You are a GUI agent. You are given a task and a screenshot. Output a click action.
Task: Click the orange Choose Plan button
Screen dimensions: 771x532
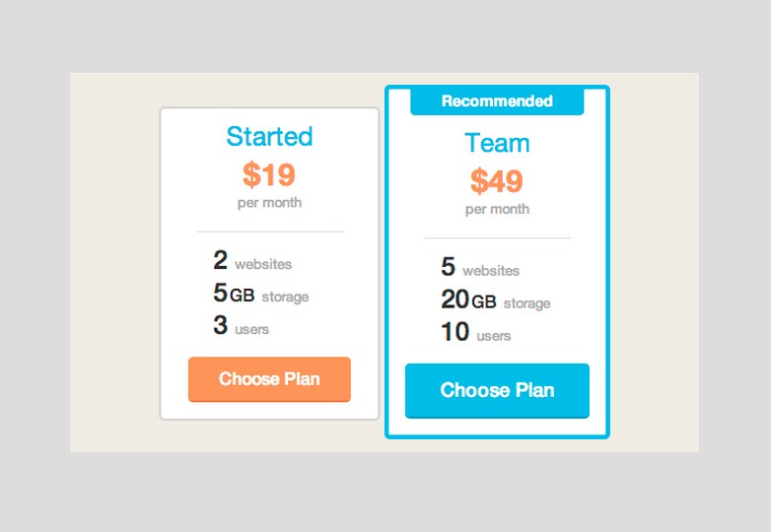click(x=269, y=379)
